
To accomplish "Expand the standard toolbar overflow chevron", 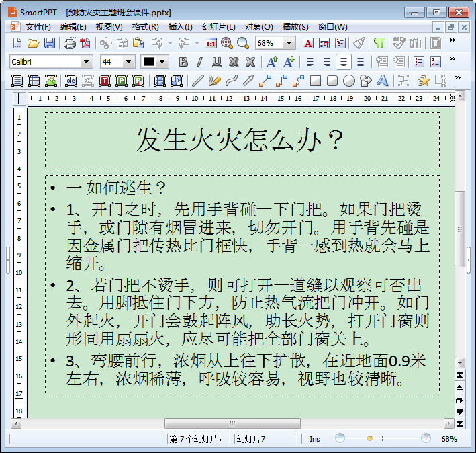I will (x=453, y=40).
